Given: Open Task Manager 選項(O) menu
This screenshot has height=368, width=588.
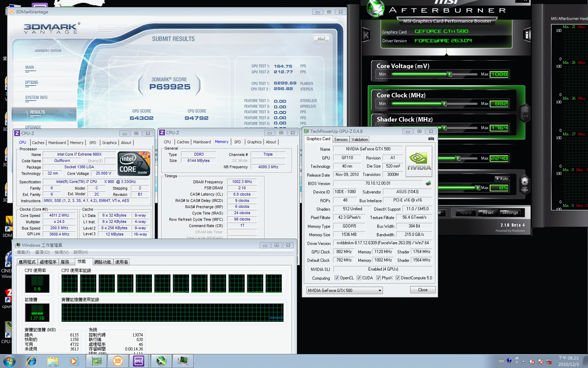Looking at the screenshot, I should click(42, 252).
